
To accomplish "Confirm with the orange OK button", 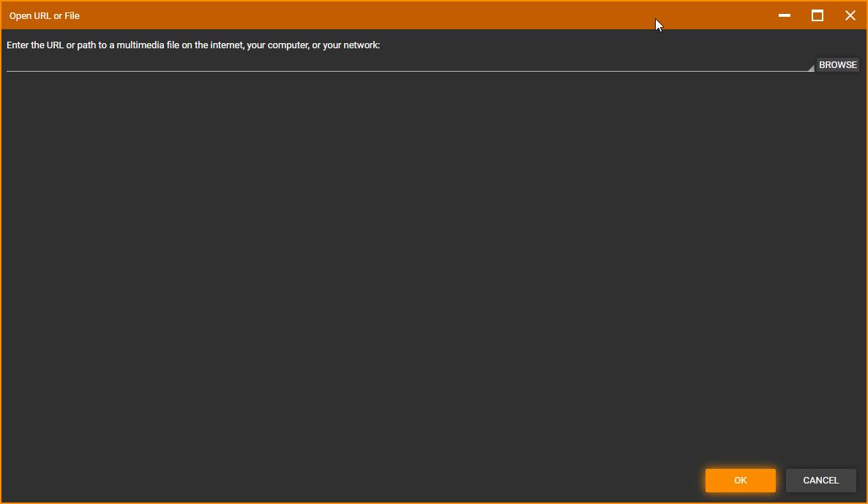I will tap(740, 481).
